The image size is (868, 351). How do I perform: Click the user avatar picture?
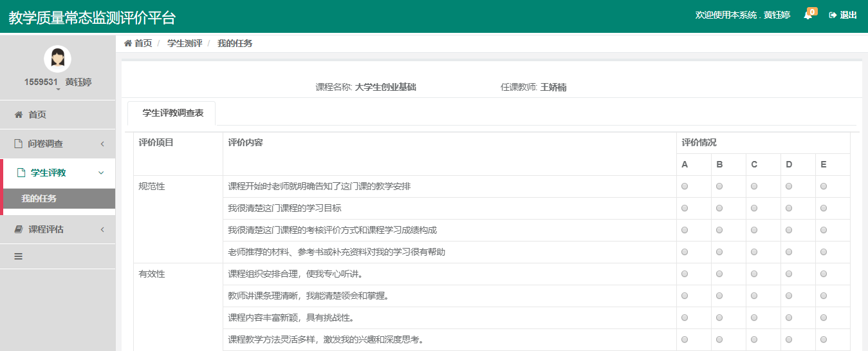[57, 59]
